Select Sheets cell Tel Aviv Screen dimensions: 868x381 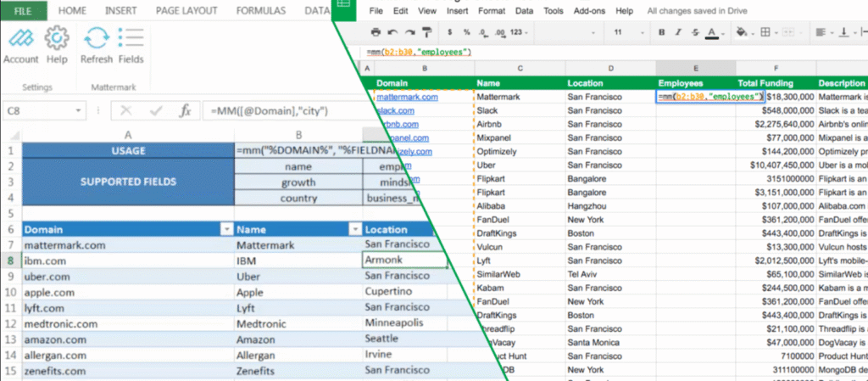(x=610, y=274)
